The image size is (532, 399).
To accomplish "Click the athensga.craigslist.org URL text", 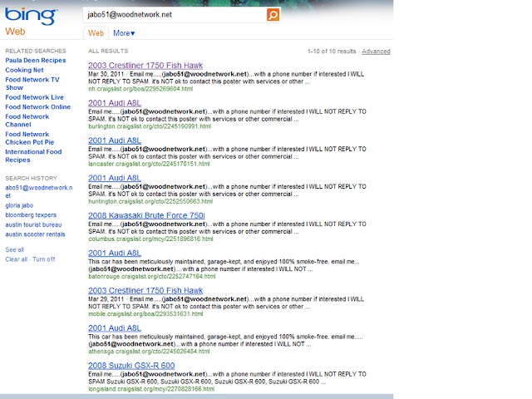I will (x=149, y=352).
